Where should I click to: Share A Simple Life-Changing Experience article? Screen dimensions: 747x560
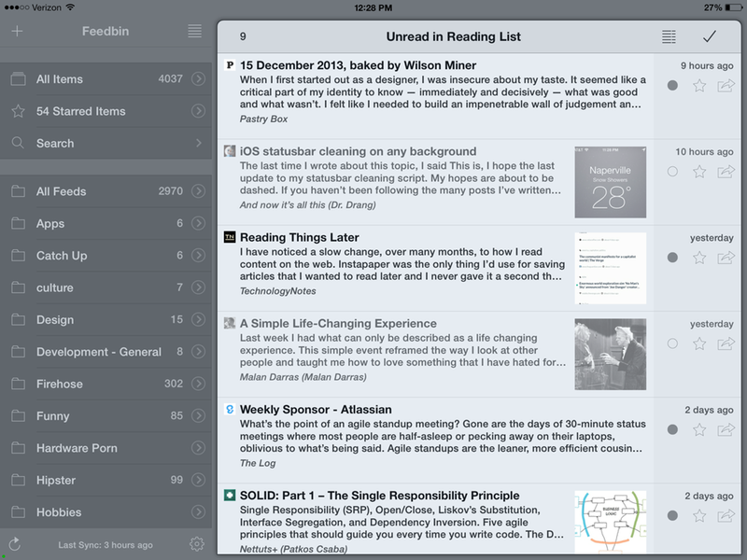coord(726,343)
